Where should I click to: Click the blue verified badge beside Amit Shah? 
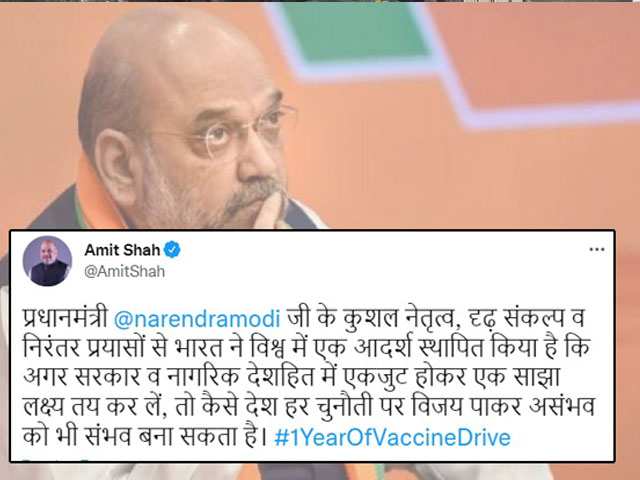172,249
